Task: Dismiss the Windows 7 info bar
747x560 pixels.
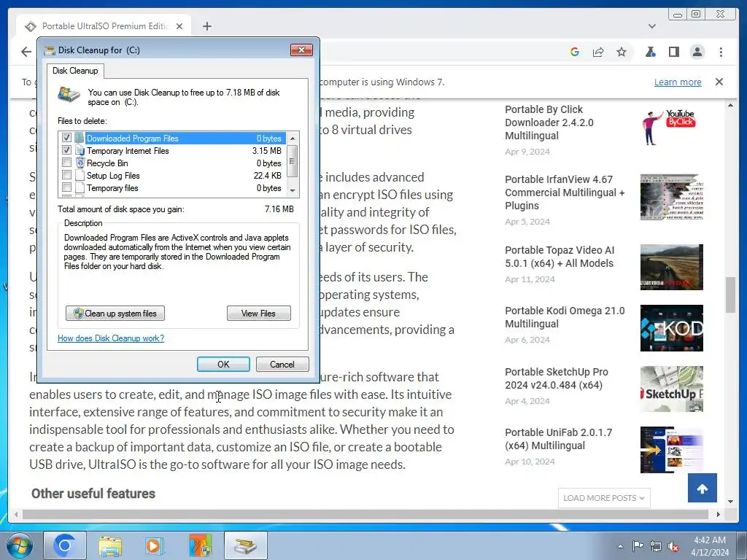Action: (719, 82)
